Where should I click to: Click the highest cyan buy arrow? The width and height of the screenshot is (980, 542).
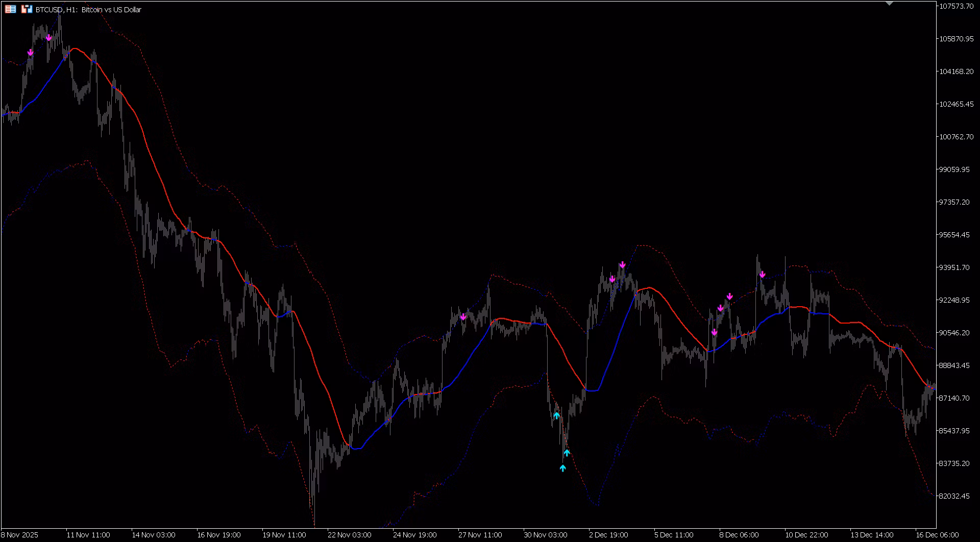(556, 415)
